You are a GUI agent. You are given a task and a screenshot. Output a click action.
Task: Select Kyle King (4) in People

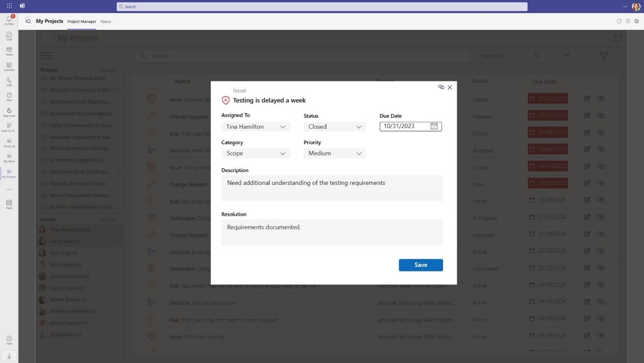coord(79,253)
